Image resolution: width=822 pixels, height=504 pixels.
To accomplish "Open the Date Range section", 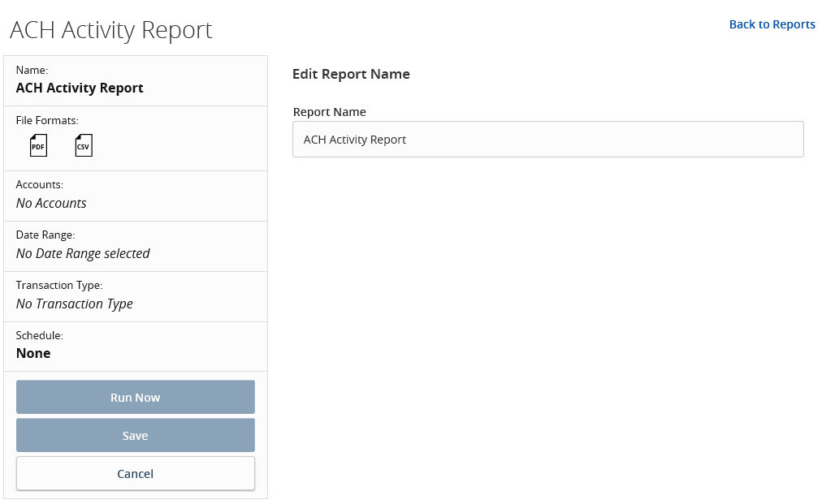I will (136, 246).
